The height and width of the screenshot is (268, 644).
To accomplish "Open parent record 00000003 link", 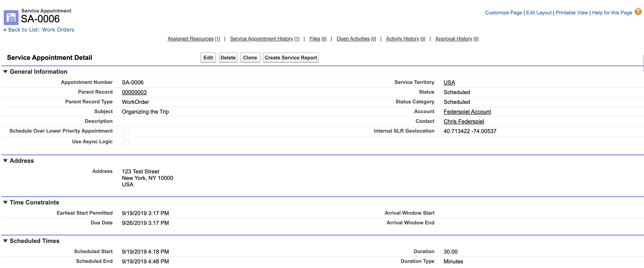I will (134, 92).
